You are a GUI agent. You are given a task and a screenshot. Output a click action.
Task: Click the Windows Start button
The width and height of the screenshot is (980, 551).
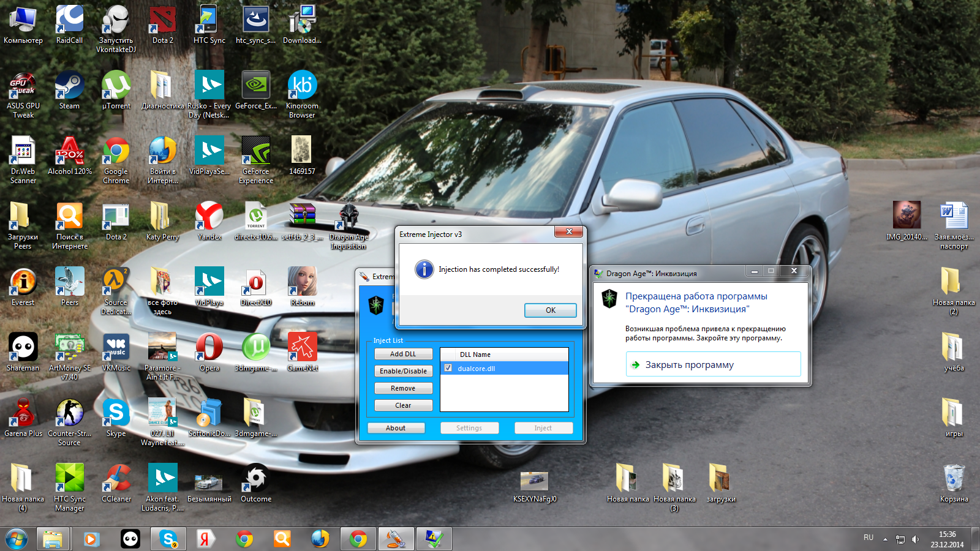tap(17, 539)
